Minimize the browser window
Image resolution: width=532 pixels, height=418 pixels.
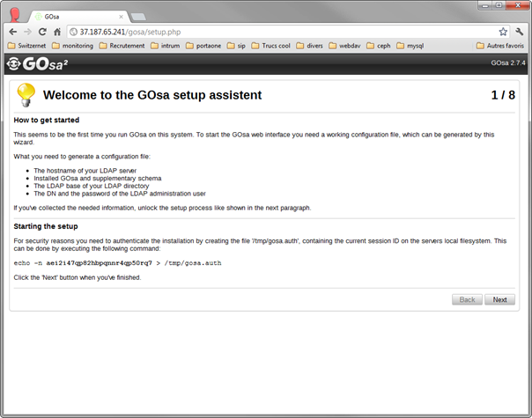485,5
